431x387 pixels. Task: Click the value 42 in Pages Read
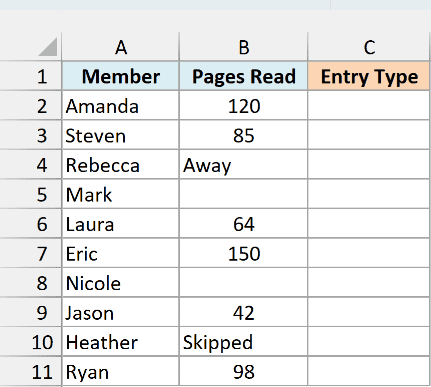pyautogui.click(x=243, y=312)
